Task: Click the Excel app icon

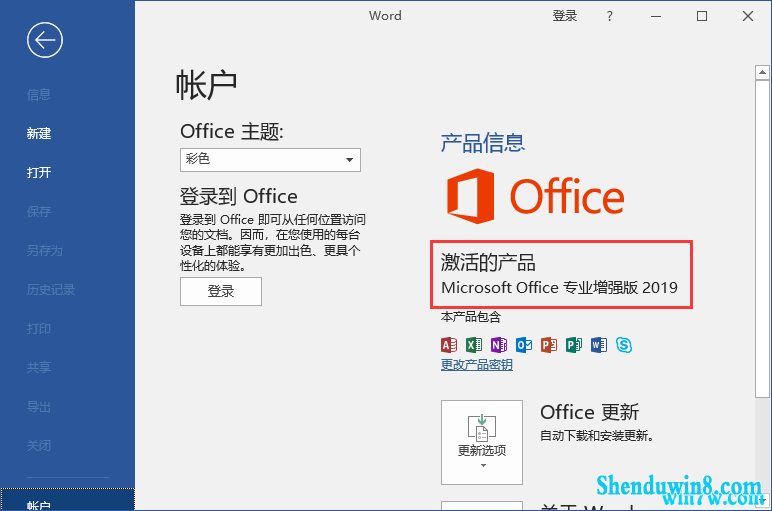Action: (474, 345)
